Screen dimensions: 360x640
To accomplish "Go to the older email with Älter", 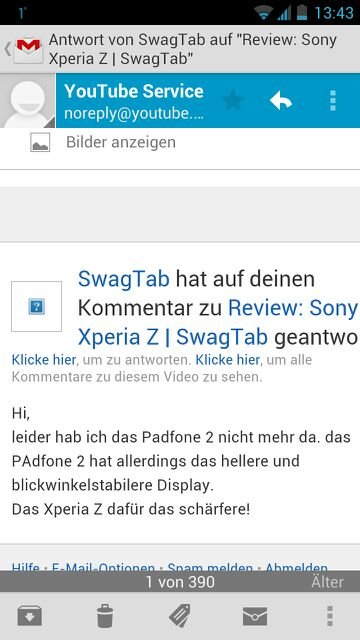I will 327,582.
